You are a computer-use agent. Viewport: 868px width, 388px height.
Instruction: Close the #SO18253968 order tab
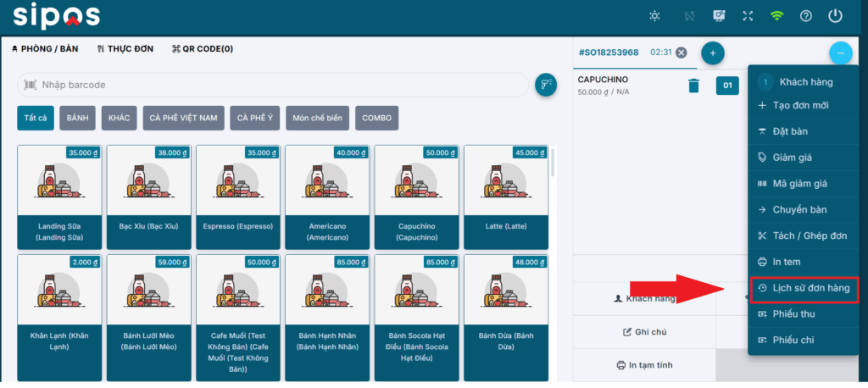click(x=682, y=53)
